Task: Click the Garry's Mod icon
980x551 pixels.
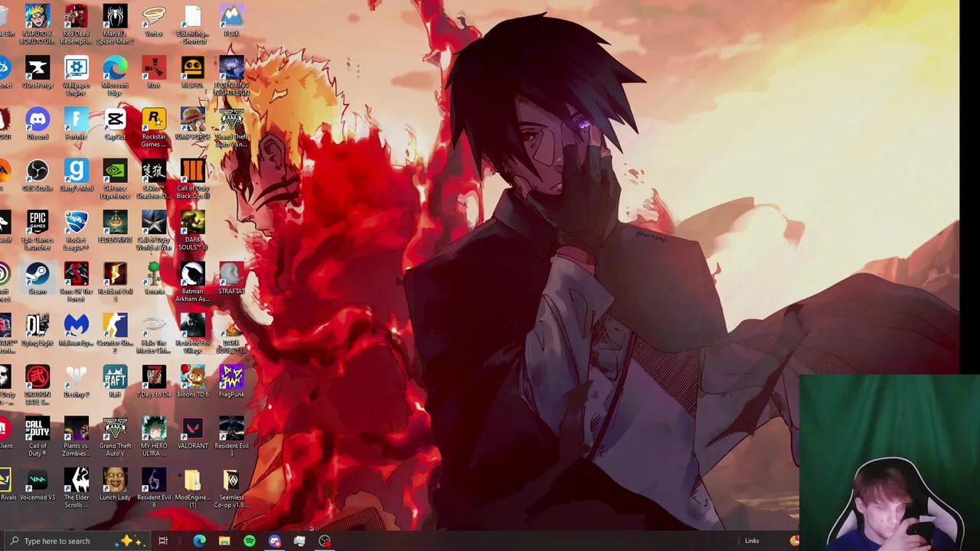Action: tap(76, 174)
